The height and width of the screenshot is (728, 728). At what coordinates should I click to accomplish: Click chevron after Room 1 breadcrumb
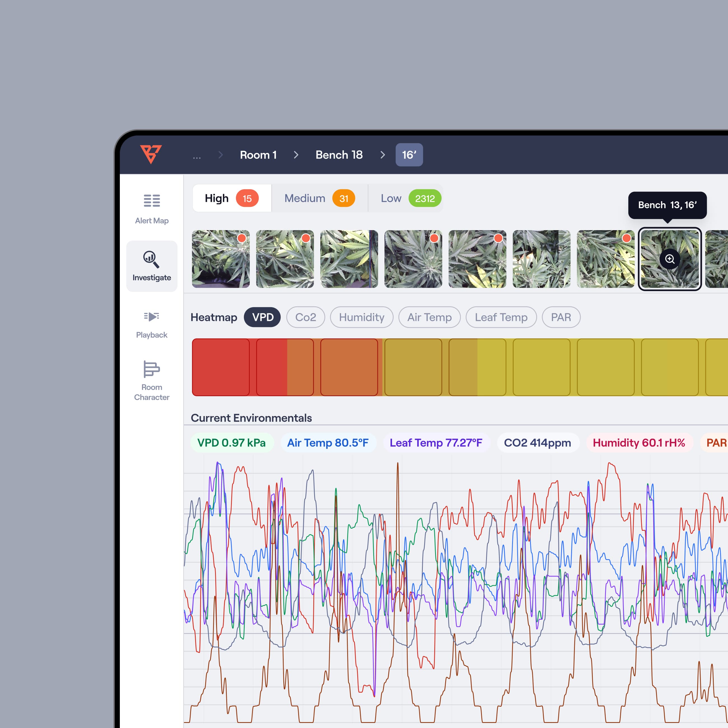pos(296,155)
